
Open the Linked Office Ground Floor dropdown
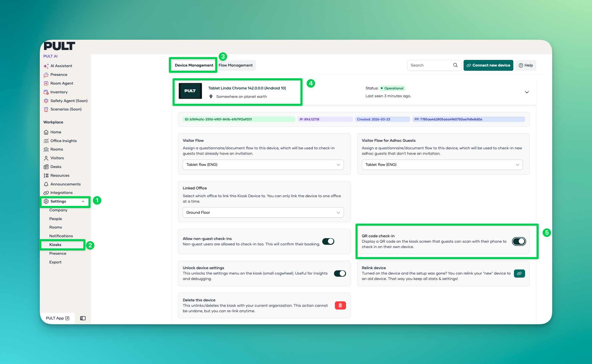[263, 213]
